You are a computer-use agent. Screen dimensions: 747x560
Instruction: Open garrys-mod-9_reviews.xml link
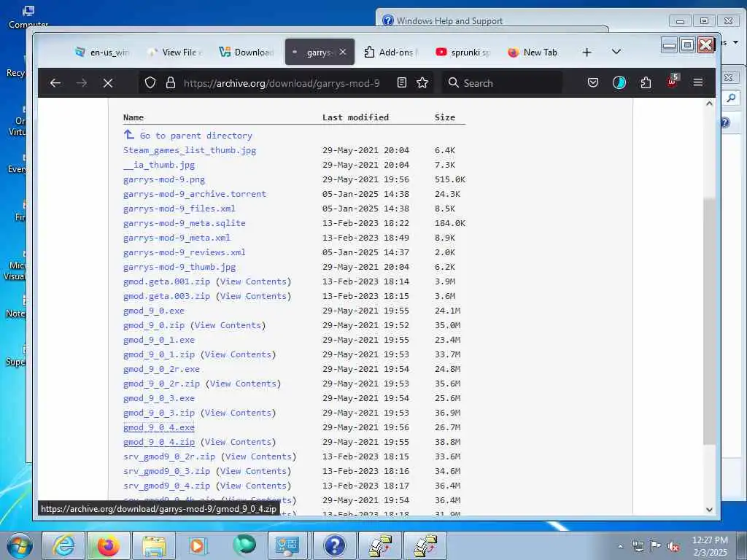click(185, 252)
